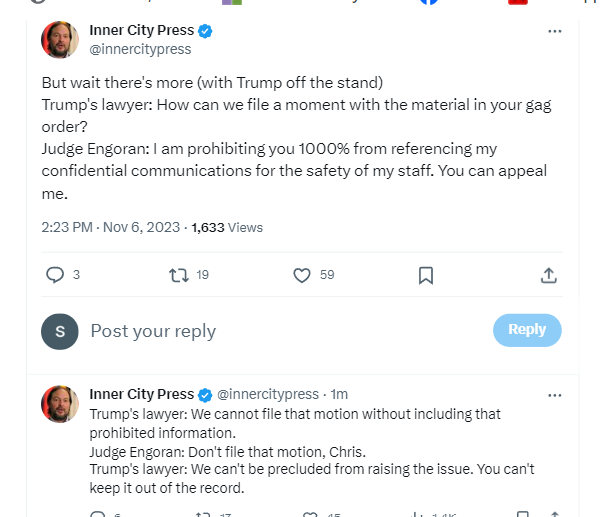Like the main tweet with heart icon
Viewport: 605px width, 517px height.
tap(302, 275)
